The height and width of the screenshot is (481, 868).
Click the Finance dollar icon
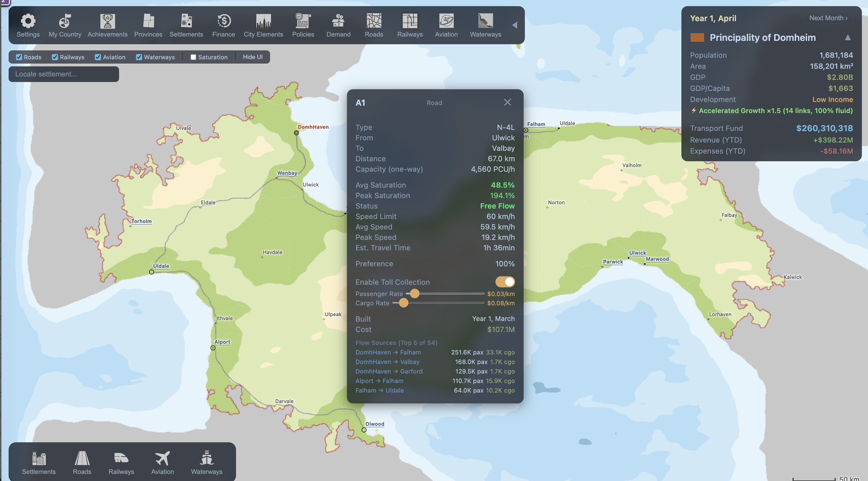223,21
